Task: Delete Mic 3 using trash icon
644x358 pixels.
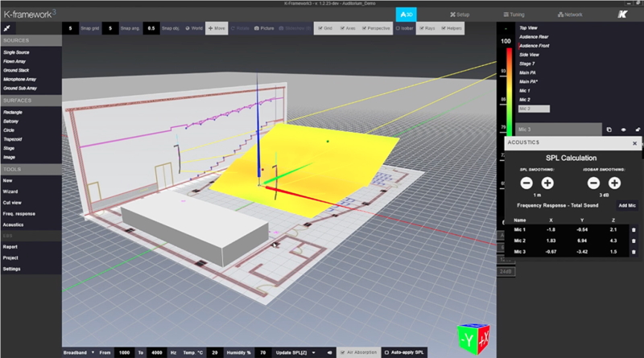Action: coord(633,252)
